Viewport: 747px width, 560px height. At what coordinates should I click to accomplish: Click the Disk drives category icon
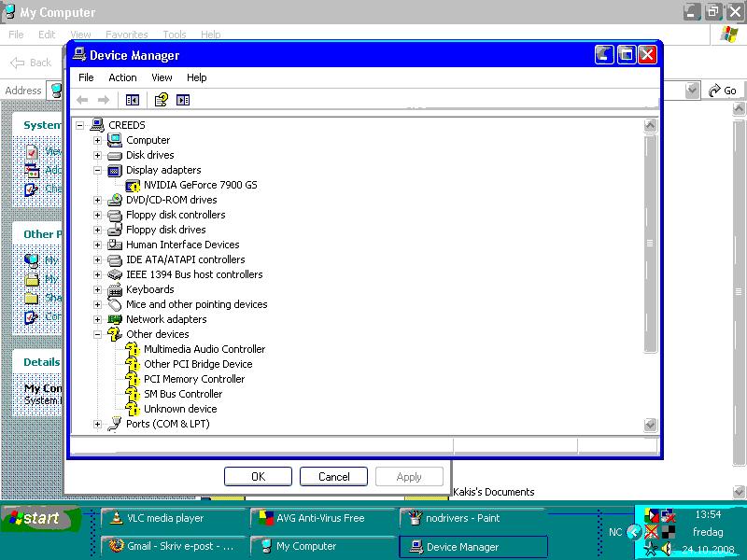tap(115, 155)
